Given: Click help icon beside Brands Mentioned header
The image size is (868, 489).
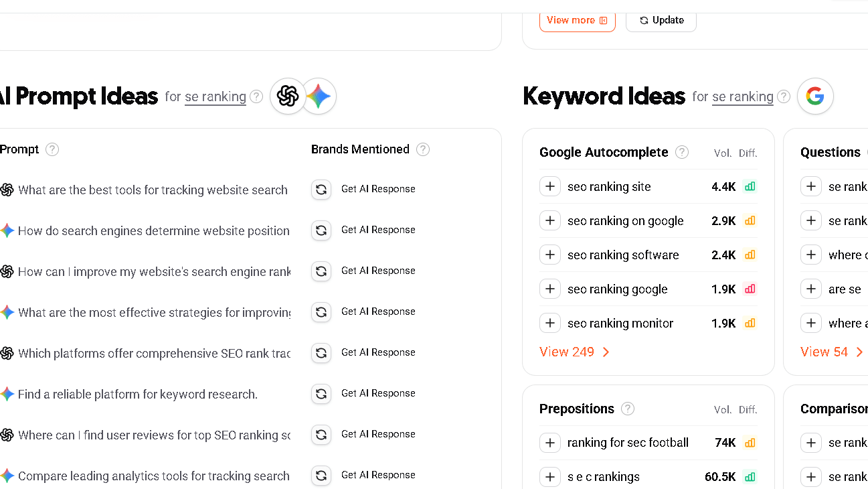Looking at the screenshot, I should click(x=423, y=149).
